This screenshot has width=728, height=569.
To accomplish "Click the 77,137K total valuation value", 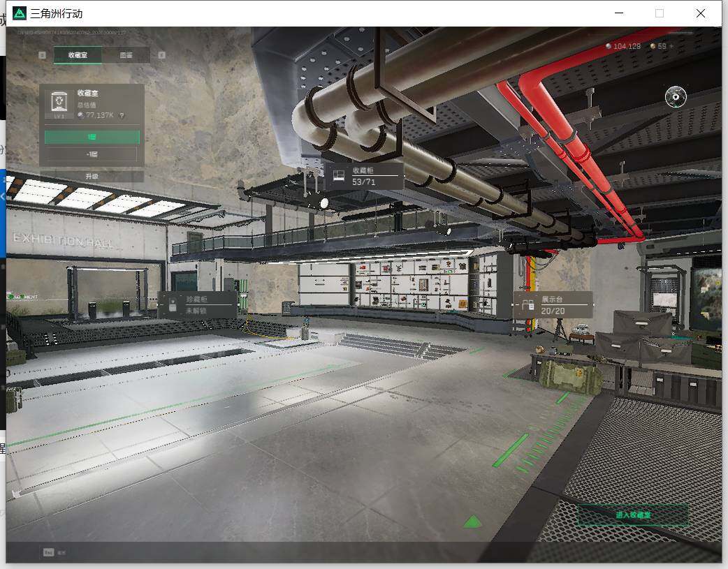I will click(99, 115).
